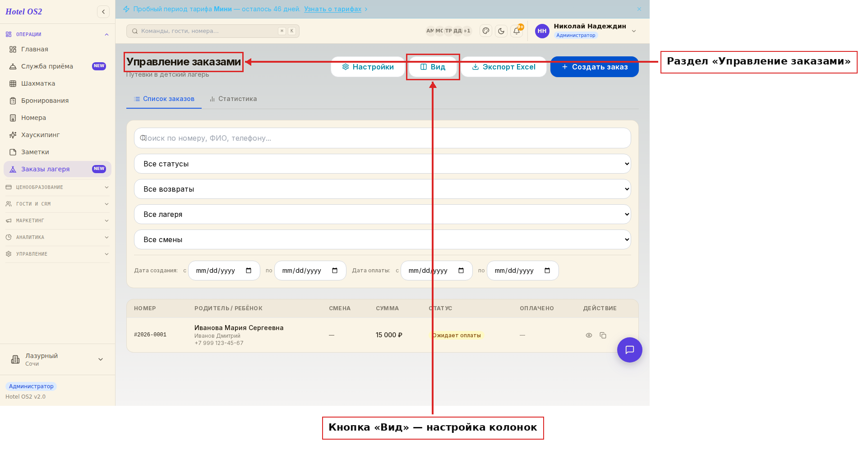Click the Номер column header

click(x=145, y=308)
